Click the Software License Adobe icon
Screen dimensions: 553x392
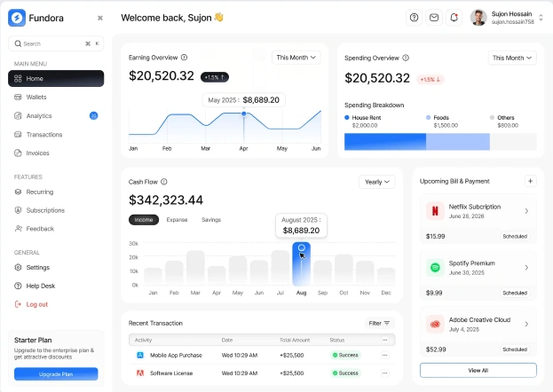(140, 373)
